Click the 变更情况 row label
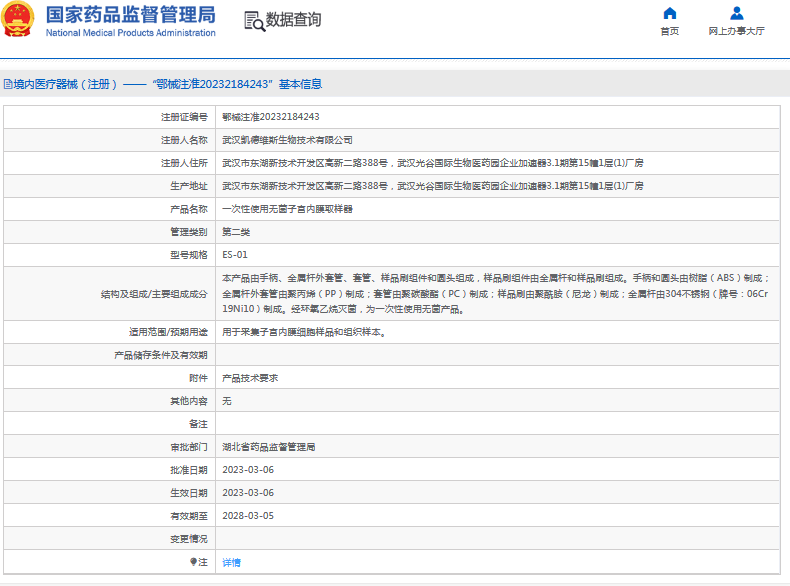 (188, 539)
